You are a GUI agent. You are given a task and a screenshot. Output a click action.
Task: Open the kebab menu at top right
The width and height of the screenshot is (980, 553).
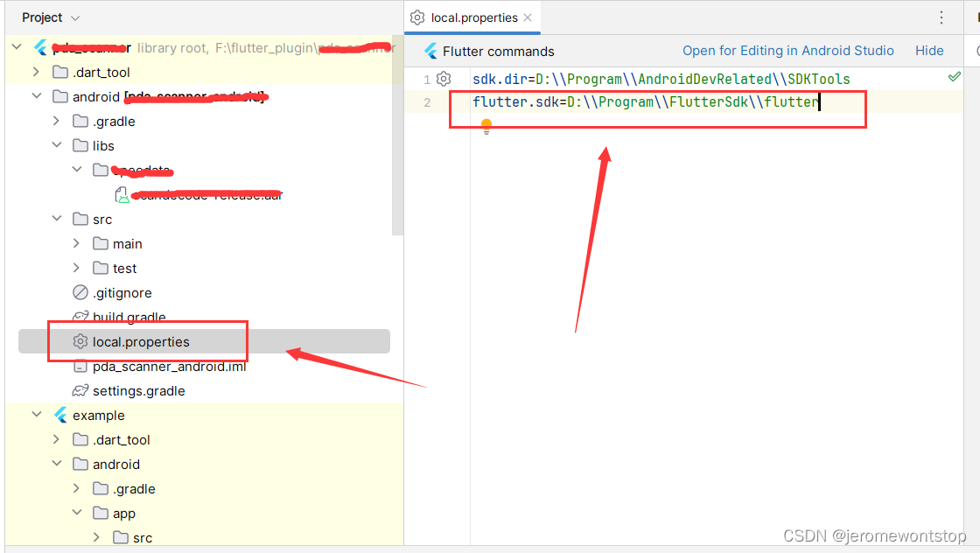point(941,17)
